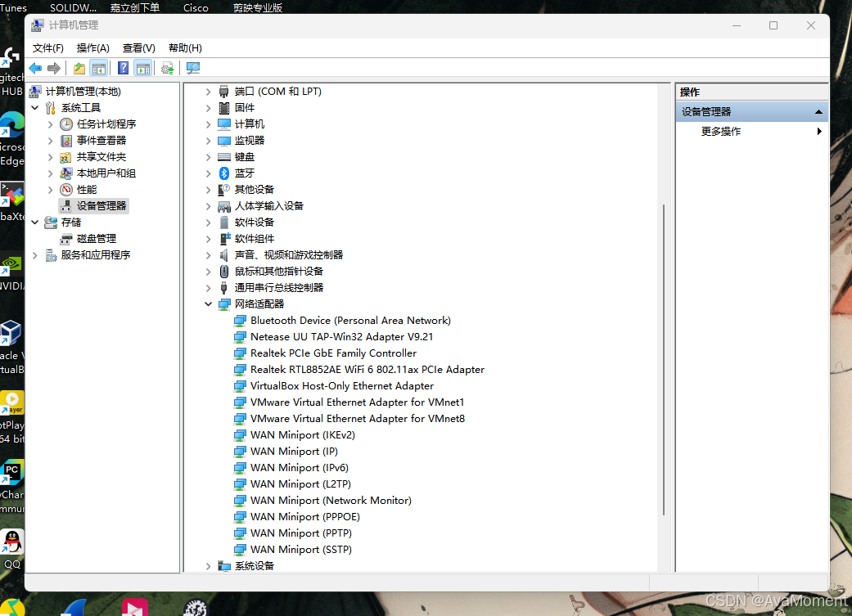
Task: Select WAN Miniport (Network Monitor)
Action: [x=331, y=501]
